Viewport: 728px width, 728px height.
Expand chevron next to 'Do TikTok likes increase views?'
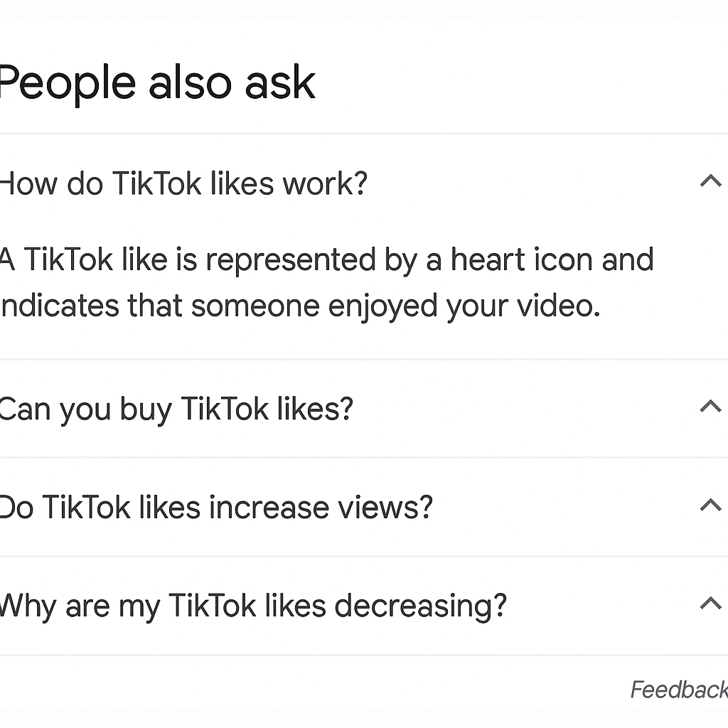coord(710,505)
